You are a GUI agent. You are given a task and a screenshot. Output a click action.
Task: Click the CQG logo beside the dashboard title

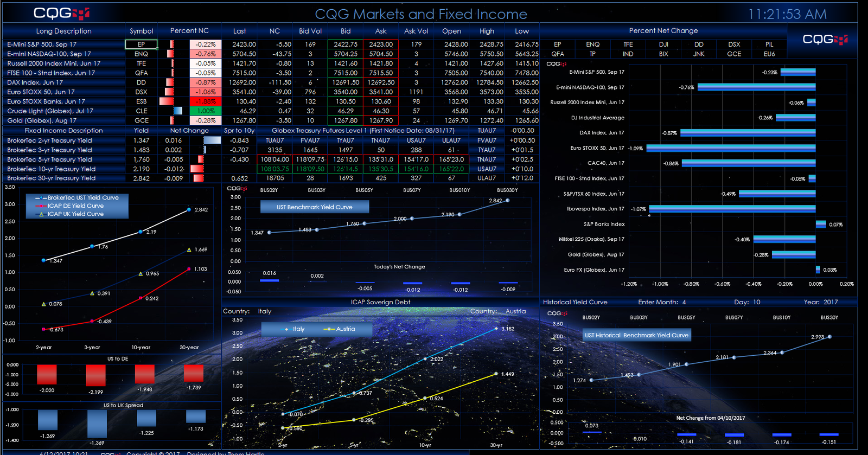pos(61,13)
